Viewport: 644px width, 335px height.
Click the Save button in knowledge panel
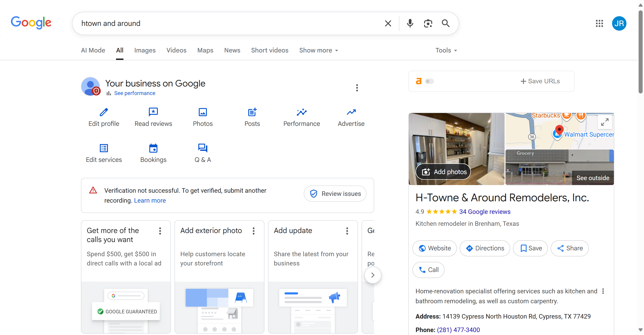click(530, 248)
